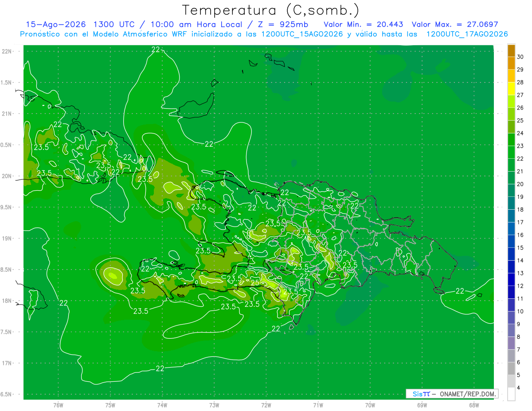Viewport: 532px width, 411px height.
Task: Click the "0.5N" latitude axis label
Action: coord(7,145)
